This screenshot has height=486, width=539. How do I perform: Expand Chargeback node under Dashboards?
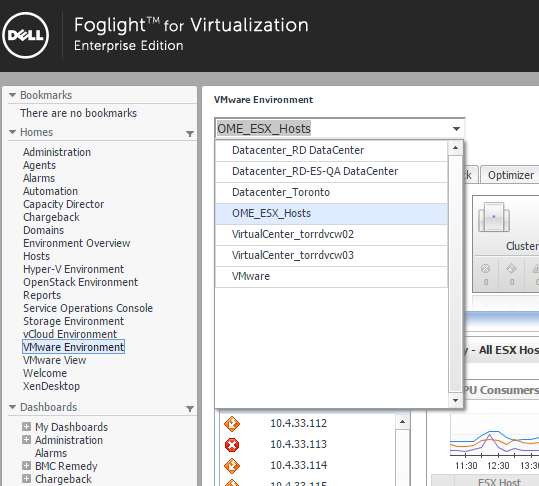click(x=26, y=478)
